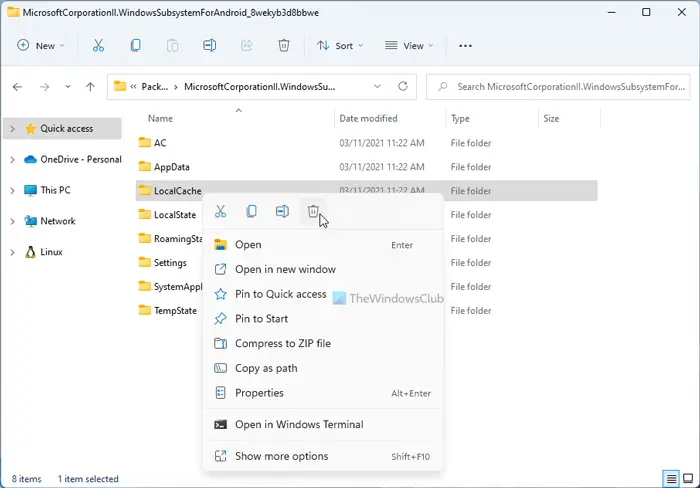Expand the OneDrive - Personal tree node
This screenshot has height=488, width=700.
click(x=12, y=159)
